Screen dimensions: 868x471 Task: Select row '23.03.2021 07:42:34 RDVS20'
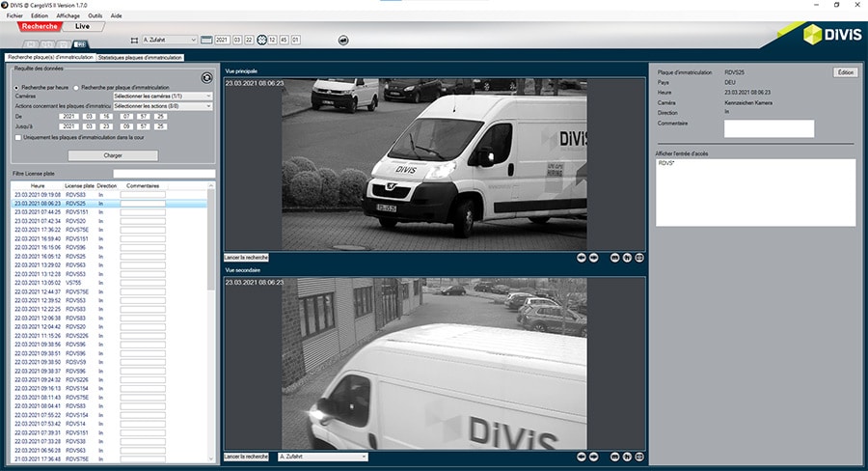point(110,221)
